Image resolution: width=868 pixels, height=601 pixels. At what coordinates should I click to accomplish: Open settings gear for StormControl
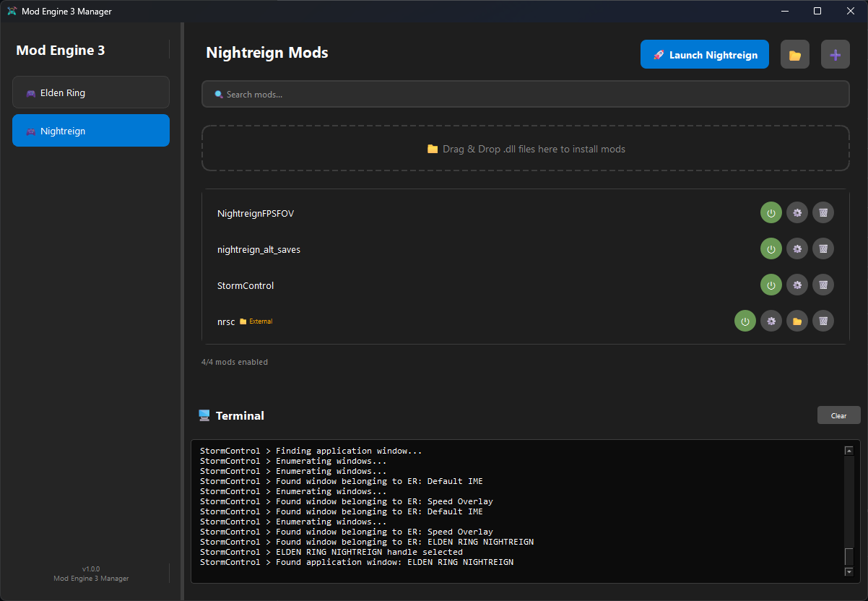click(797, 285)
